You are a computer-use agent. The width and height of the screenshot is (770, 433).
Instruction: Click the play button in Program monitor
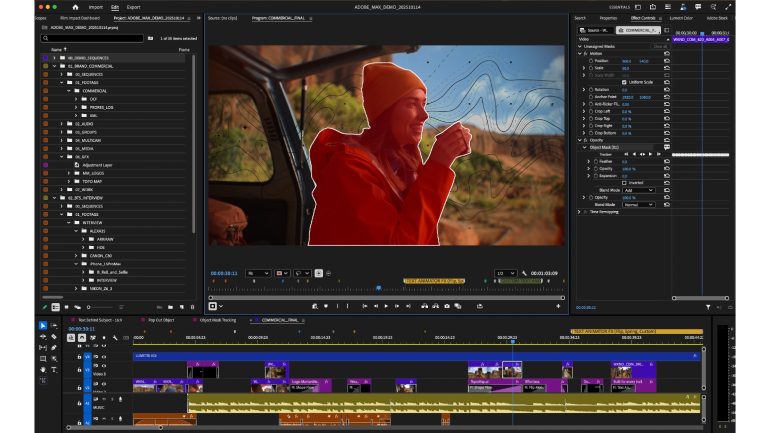pos(386,306)
